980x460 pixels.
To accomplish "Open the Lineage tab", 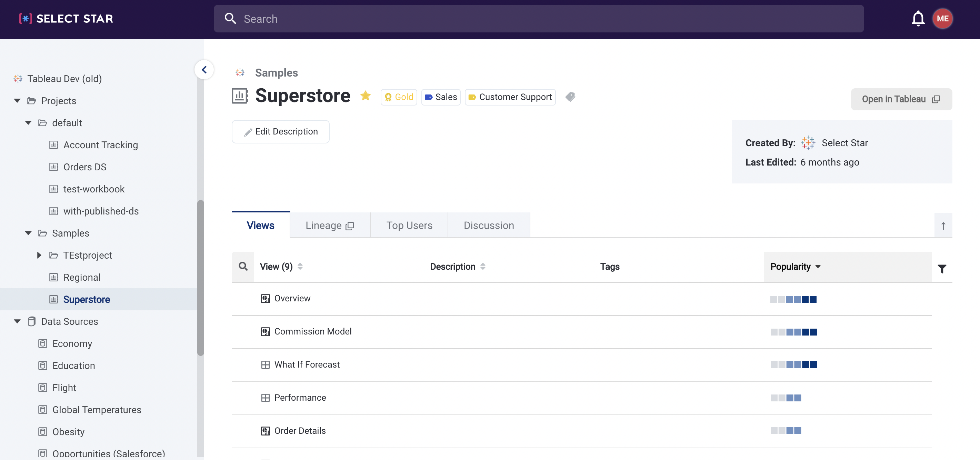I will (x=330, y=225).
